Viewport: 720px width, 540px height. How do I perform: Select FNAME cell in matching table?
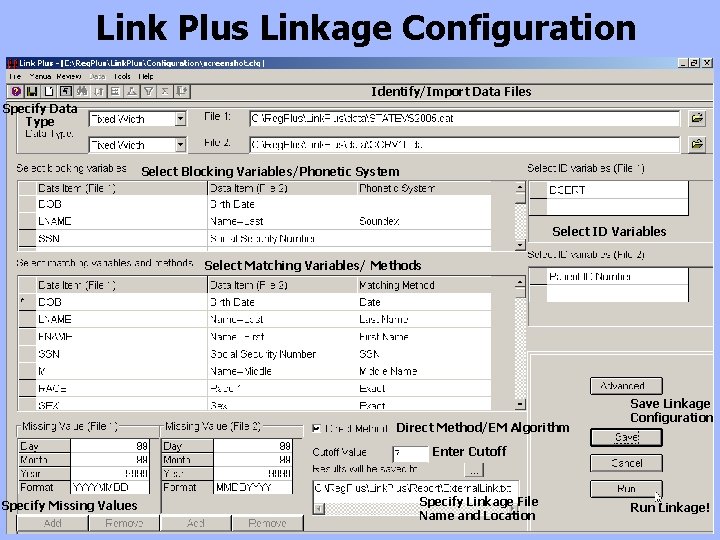122,337
